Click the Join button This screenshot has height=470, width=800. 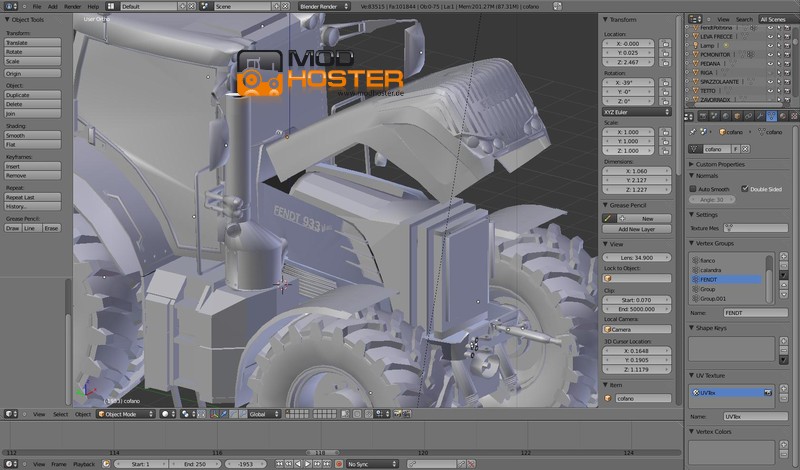click(x=33, y=113)
